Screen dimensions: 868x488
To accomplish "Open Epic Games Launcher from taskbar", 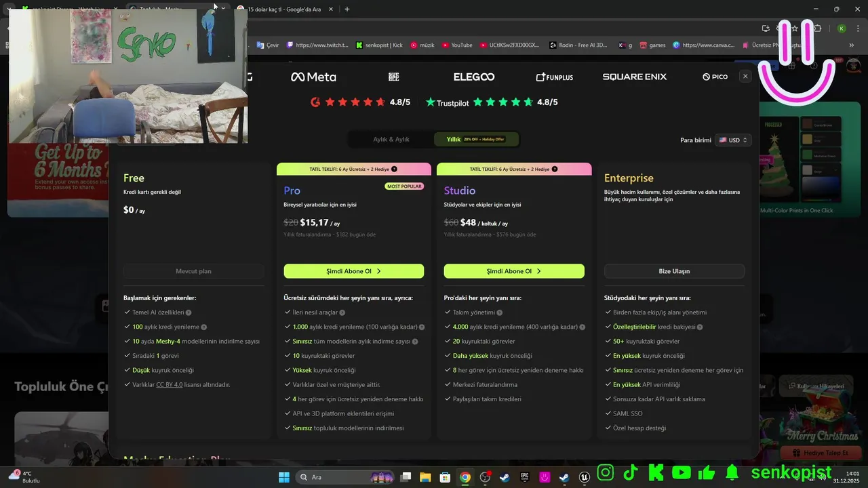I will point(525,477).
